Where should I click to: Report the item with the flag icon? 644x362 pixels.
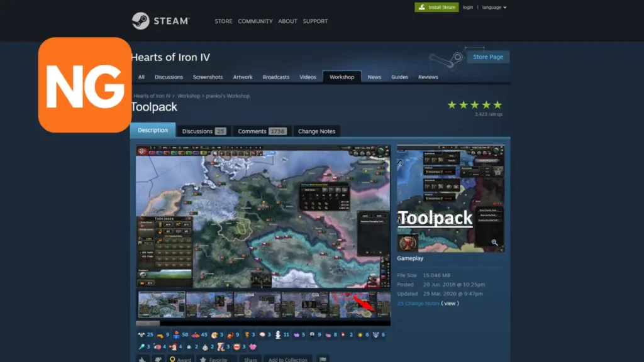click(x=323, y=359)
